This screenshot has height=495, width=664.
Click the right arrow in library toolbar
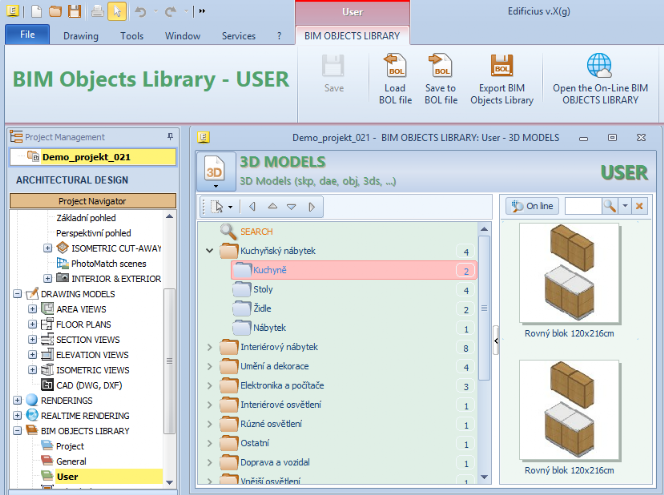coord(312,207)
